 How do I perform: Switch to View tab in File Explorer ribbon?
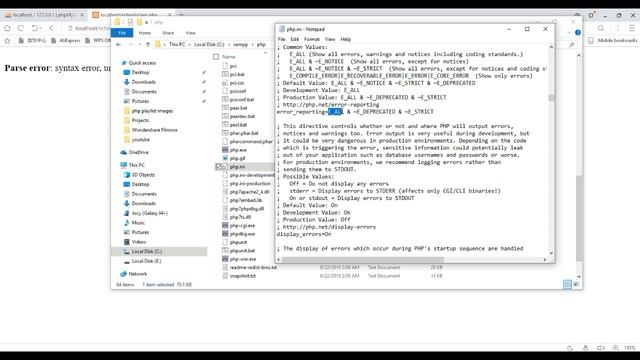(190, 33)
